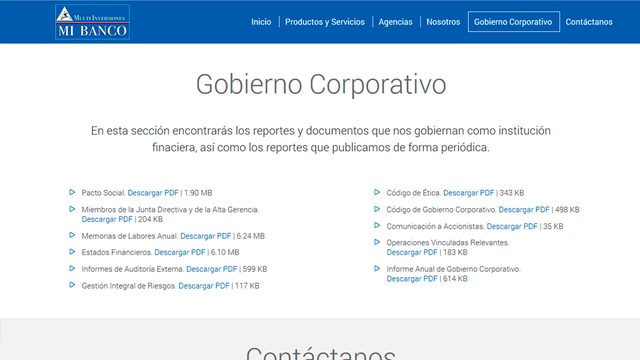This screenshot has height=360, width=640.
Task: Click the Mi Banco logo
Action: point(93,22)
